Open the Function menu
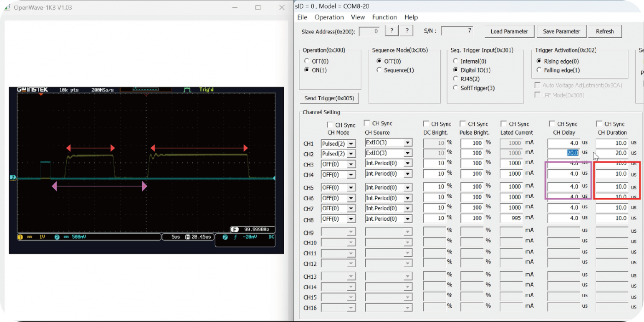Image resolution: width=644 pixels, height=322 pixels. [x=385, y=17]
